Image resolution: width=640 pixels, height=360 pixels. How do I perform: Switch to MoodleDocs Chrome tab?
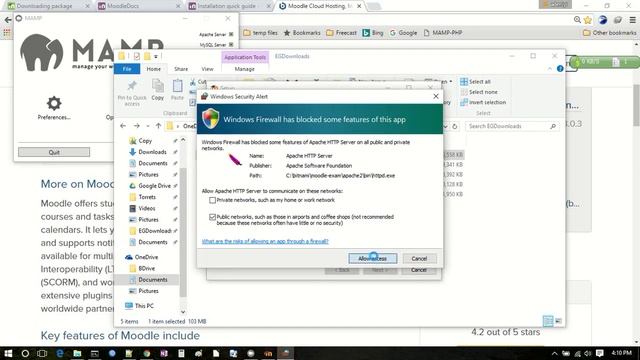pos(123,6)
